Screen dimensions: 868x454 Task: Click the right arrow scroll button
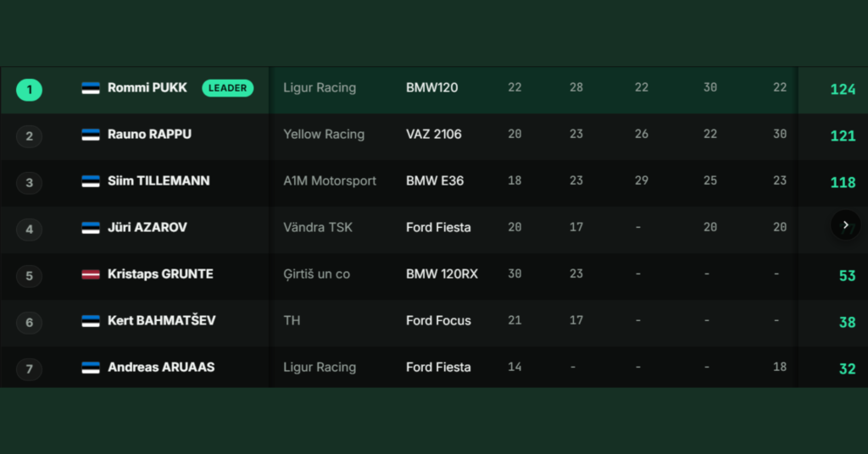[845, 225]
